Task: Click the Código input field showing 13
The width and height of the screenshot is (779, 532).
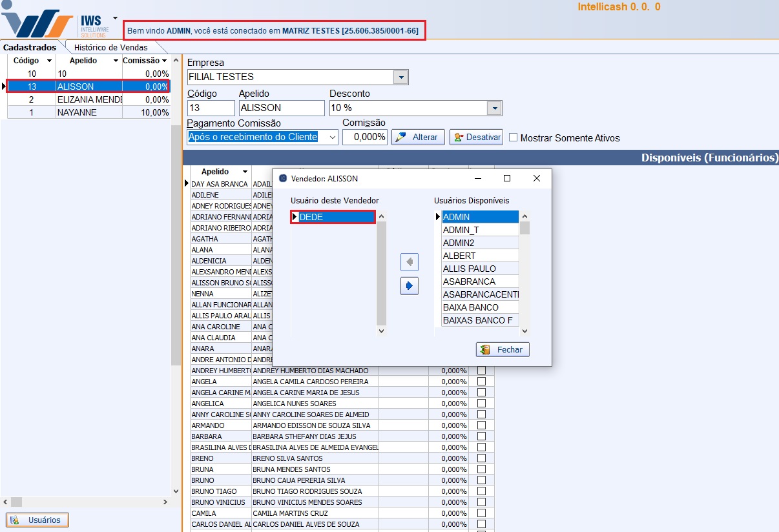Action: 211,108
